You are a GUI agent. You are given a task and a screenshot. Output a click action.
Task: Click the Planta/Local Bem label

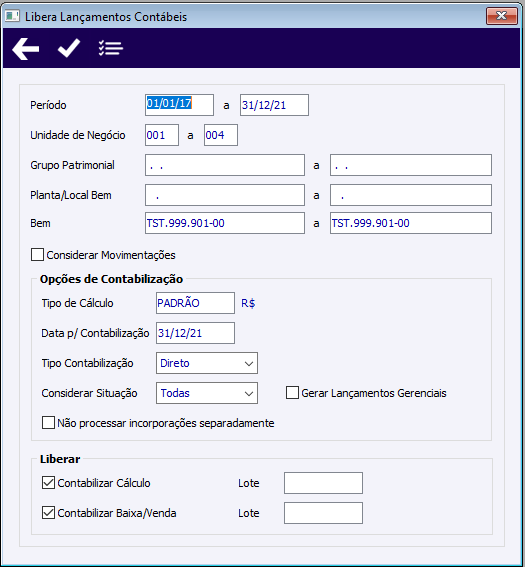(71, 195)
